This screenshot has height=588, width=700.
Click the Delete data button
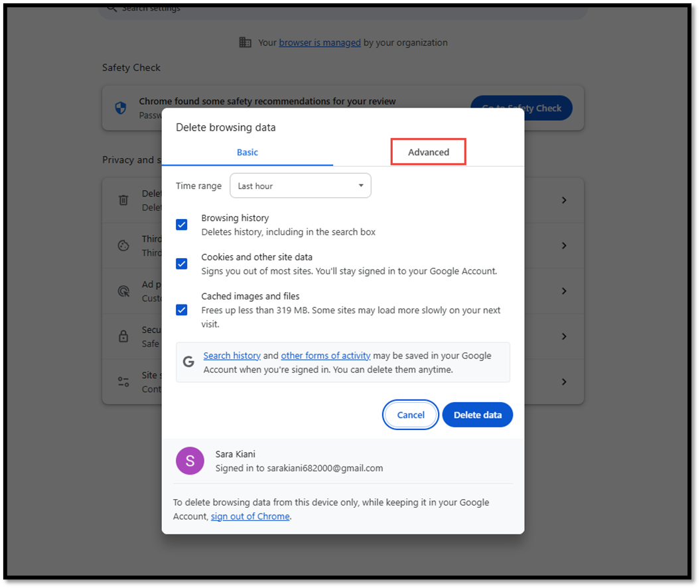pos(477,415)
